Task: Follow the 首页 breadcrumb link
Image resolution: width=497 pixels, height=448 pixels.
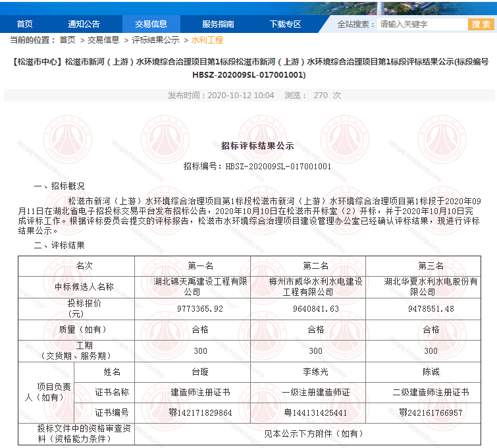Action: pyautogui.click(x=67, y=40)
